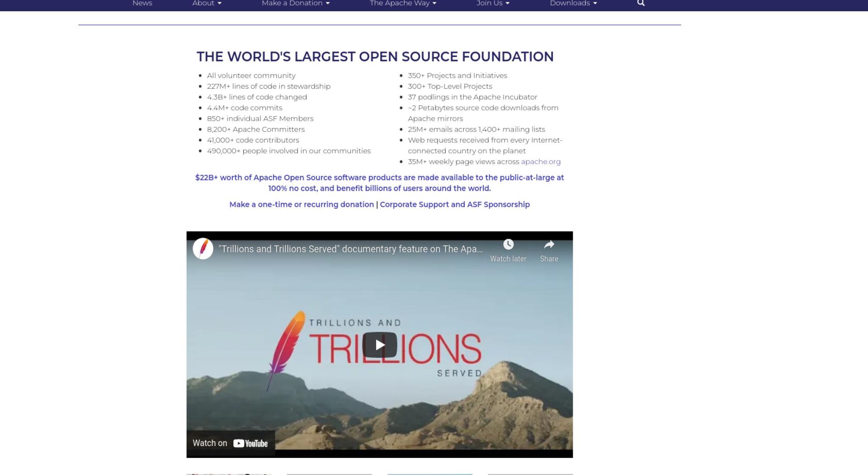This screenshot has width=868, height=475.
Task: Expand the Make a Donation dropdown
Action: click(x=296, y=3)
